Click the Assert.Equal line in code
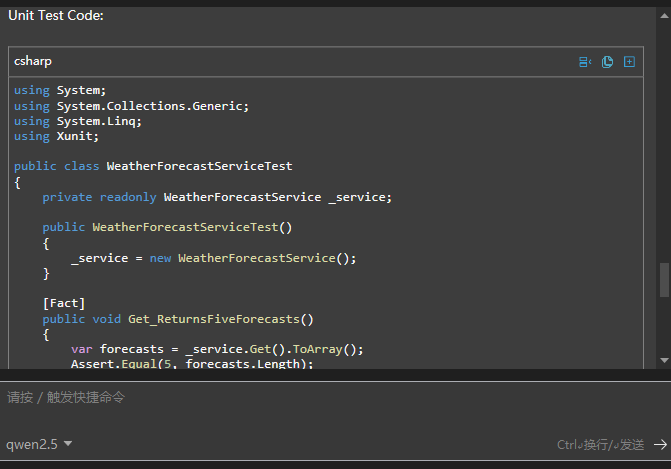The height and width of the screenshot is (469, 671). [192, 364]
